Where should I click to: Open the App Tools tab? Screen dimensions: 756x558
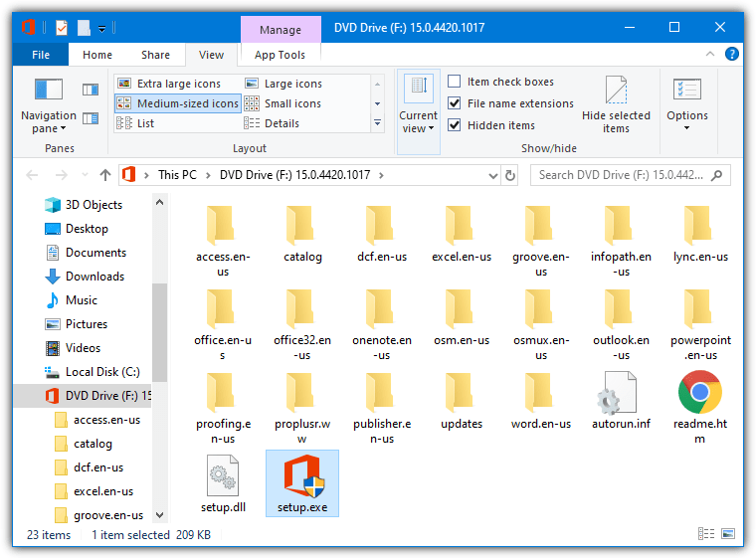[281, 55]
